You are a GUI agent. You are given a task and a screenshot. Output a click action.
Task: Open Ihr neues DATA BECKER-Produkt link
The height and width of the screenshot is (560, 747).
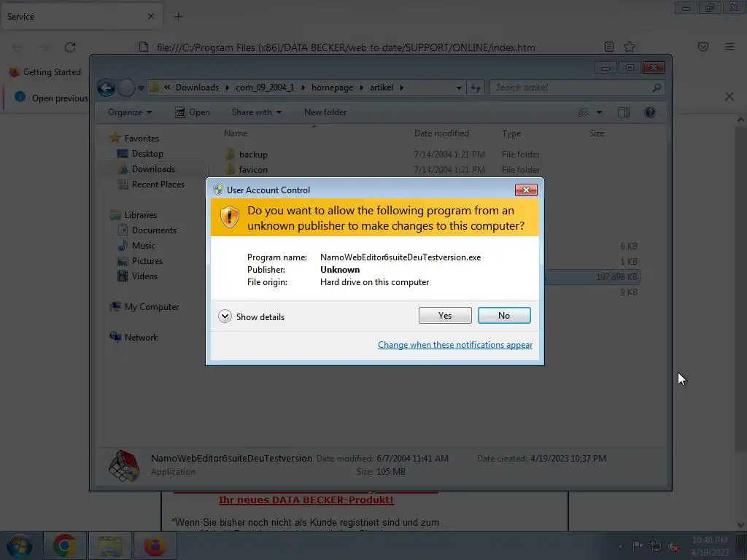point(306,499)
